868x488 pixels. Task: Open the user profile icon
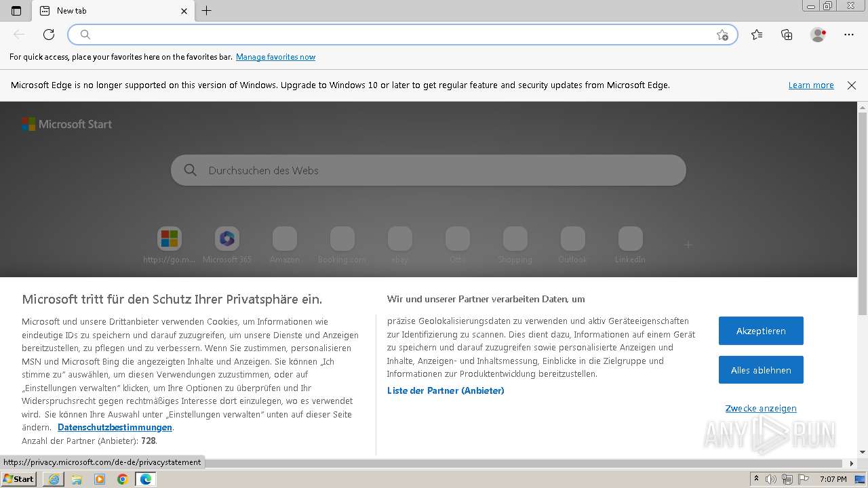(x=818, y=35)
